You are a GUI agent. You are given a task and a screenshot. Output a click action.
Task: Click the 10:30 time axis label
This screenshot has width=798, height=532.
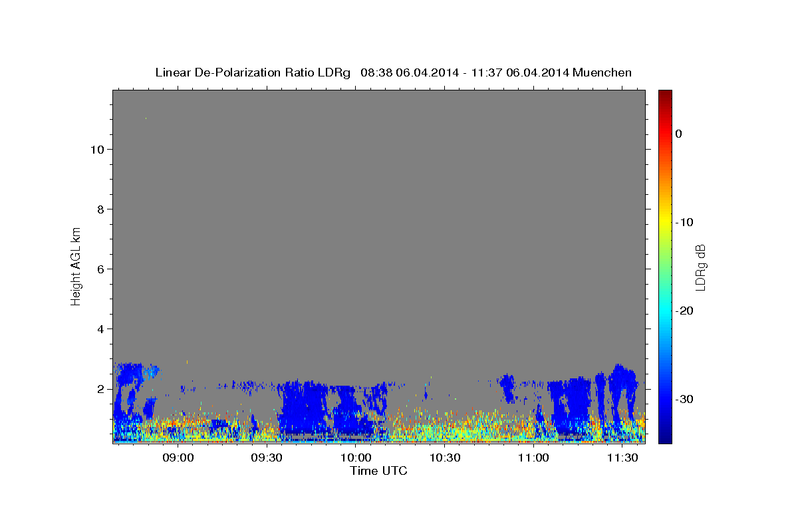click(445, 458)
